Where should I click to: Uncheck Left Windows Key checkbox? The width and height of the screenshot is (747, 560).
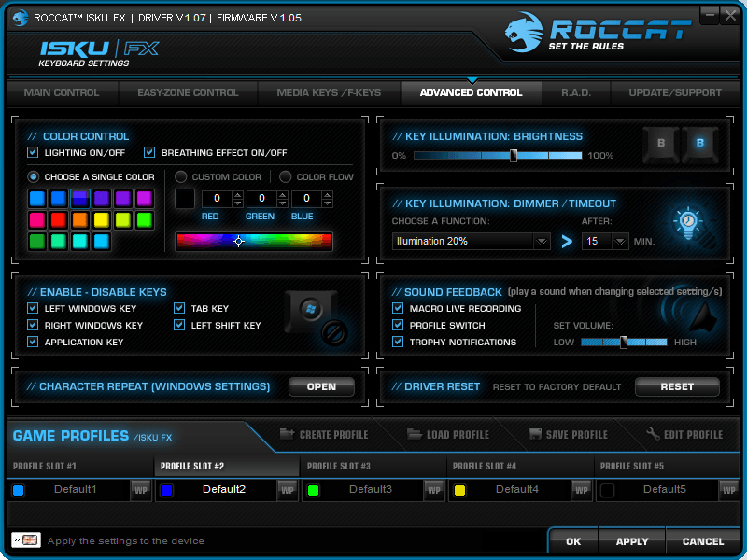coord(33,308)
